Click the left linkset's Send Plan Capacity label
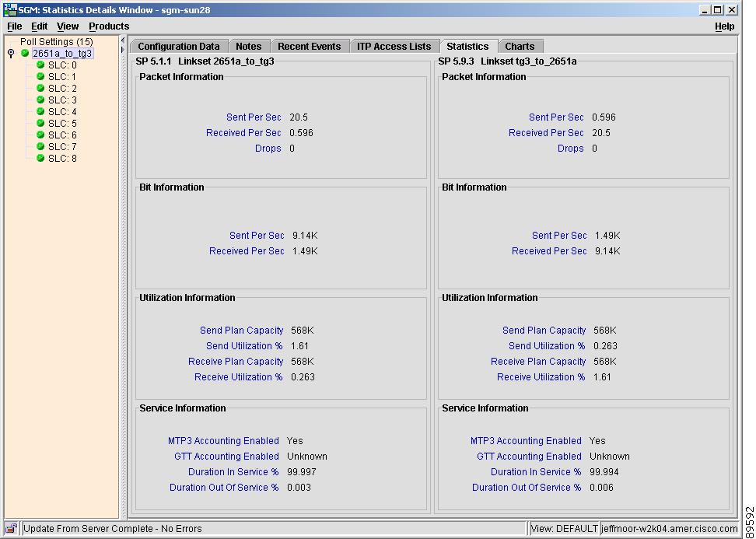 click(242, 331)
